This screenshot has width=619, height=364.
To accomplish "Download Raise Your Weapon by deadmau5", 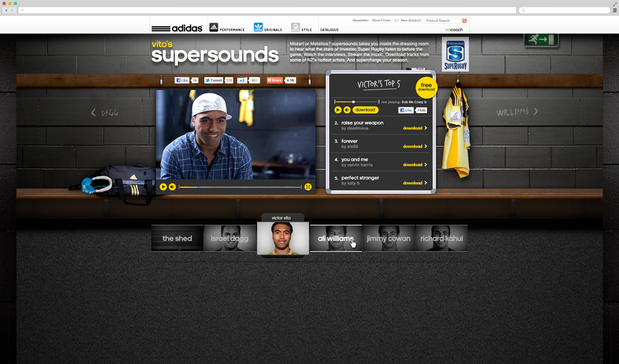I will coord(415,128).
